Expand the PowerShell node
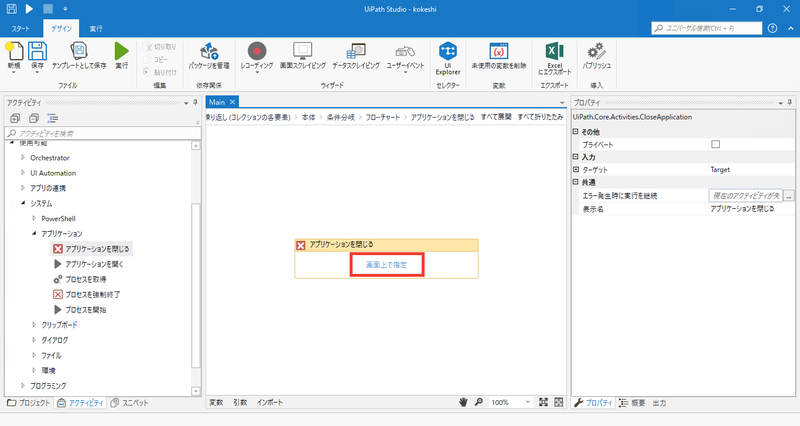Viewport: 800px width, 426px height. click(x=34, y=218)
